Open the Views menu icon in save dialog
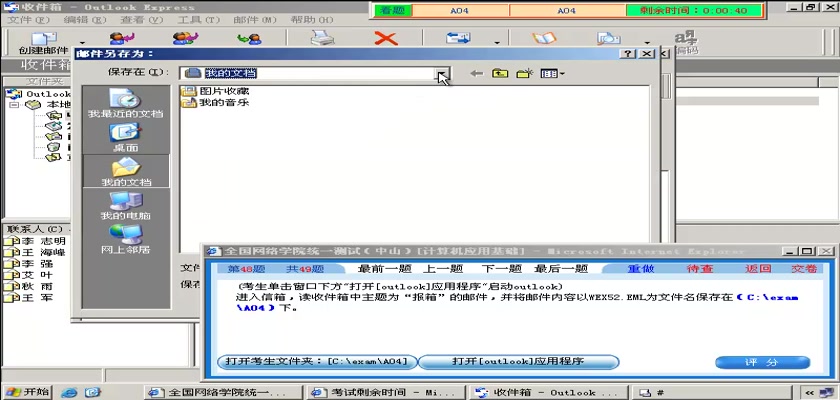The image size is (840, 400). click(x=552, y=73)
